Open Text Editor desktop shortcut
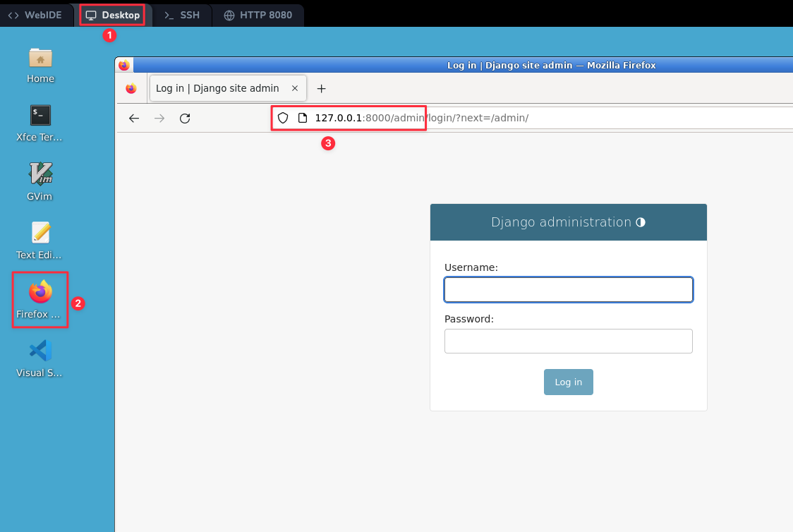The image size is (793, 532). click(40, 233)
